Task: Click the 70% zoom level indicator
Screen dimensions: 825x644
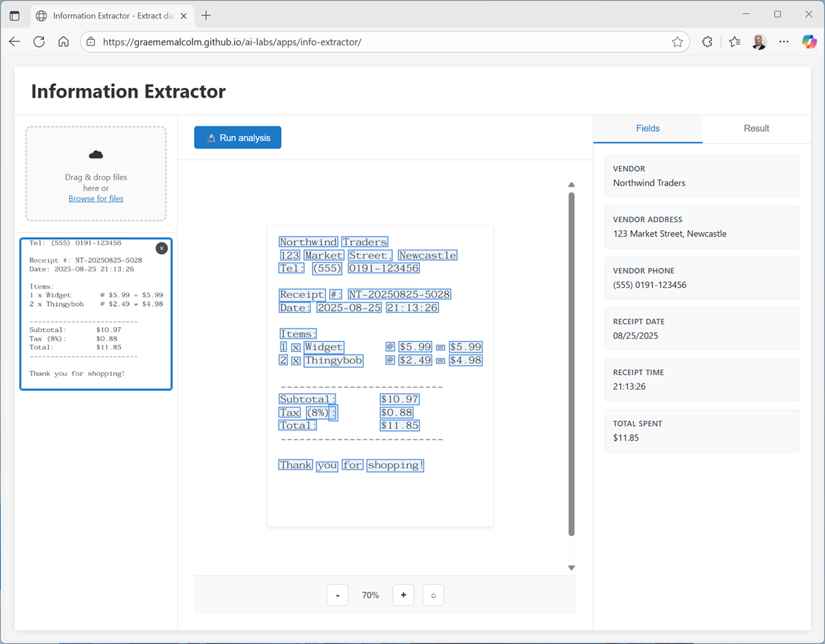Action: [370, 595]
